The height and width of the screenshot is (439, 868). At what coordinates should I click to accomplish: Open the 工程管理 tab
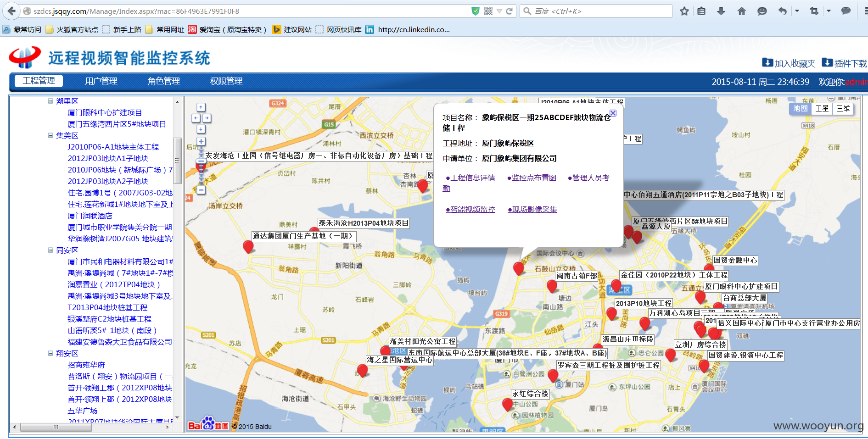click(x=39, y=81)
